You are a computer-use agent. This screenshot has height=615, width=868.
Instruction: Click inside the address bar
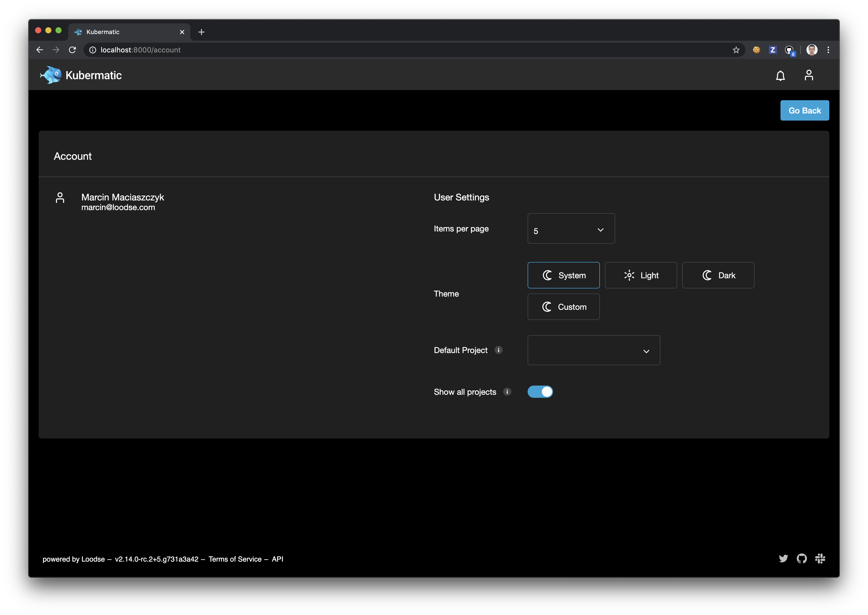tap(265, 50)
